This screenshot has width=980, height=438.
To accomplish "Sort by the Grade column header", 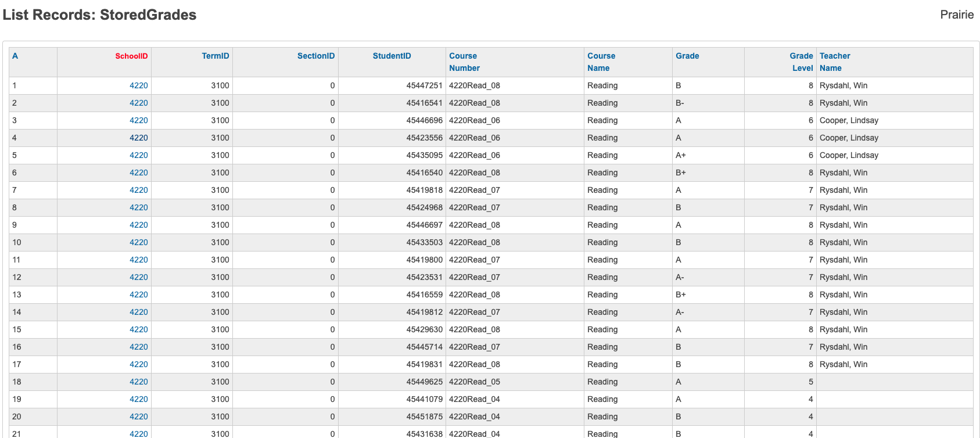I will coord(687,56).
